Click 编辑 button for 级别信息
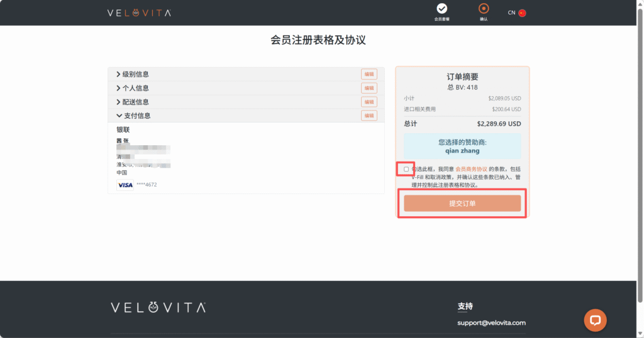The height and width of the screenshot is (338, 644). tap(369, 74)
